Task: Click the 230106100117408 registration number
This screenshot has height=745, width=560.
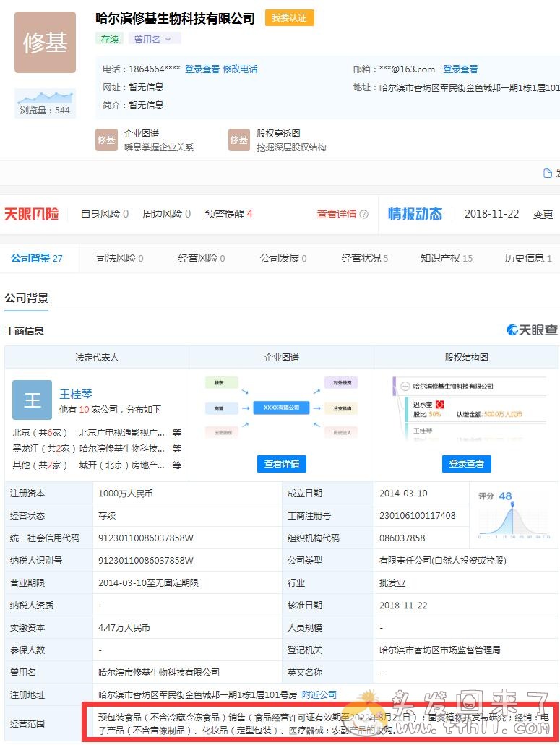Action: (x=418, y=515)
